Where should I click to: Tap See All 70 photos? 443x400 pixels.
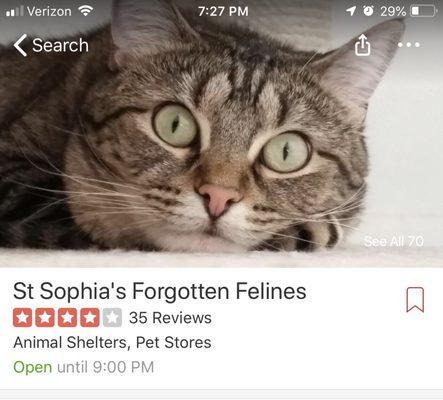(394, 241)
